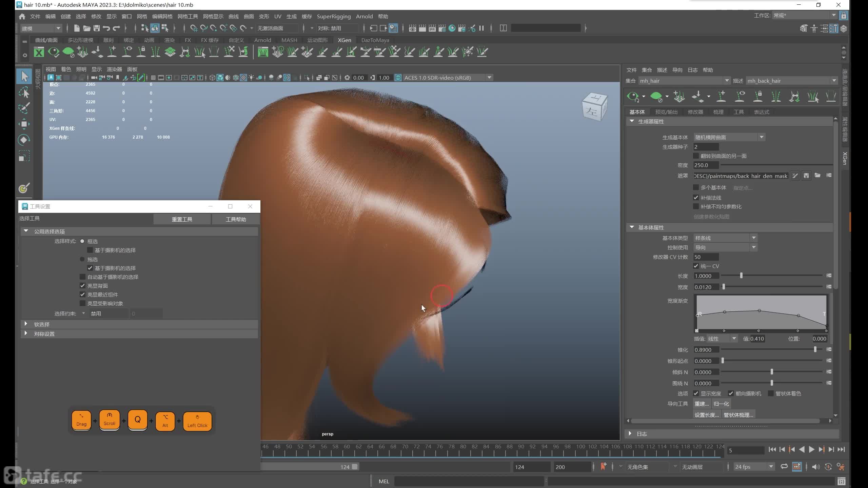This screenshot has height=488, width=868.
Task: Select the arrow Select tool in toolbox
Action: pos(24,76)
